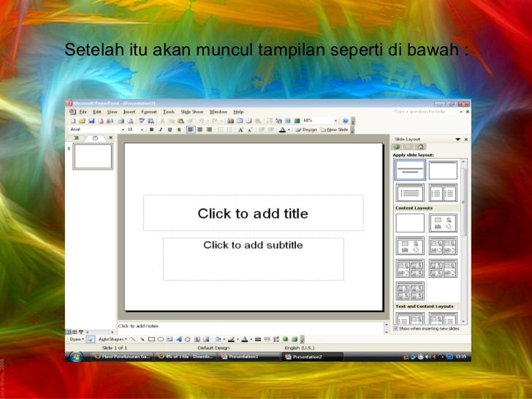
Task: Open the AutoShapes dropdown
Action: (x=113, y=339)
